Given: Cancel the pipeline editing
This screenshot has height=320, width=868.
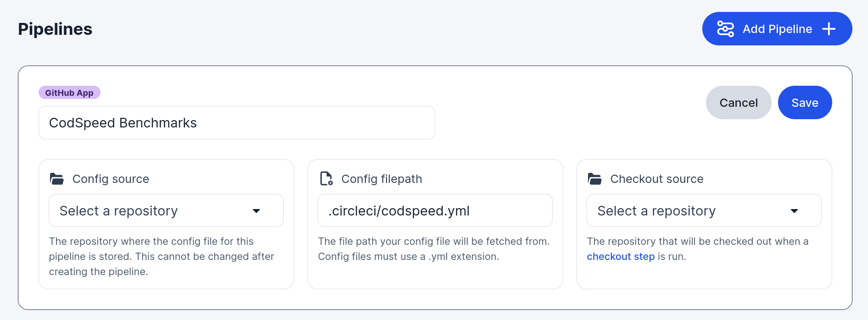Looking at the screenshot, I should click(738, 103).
